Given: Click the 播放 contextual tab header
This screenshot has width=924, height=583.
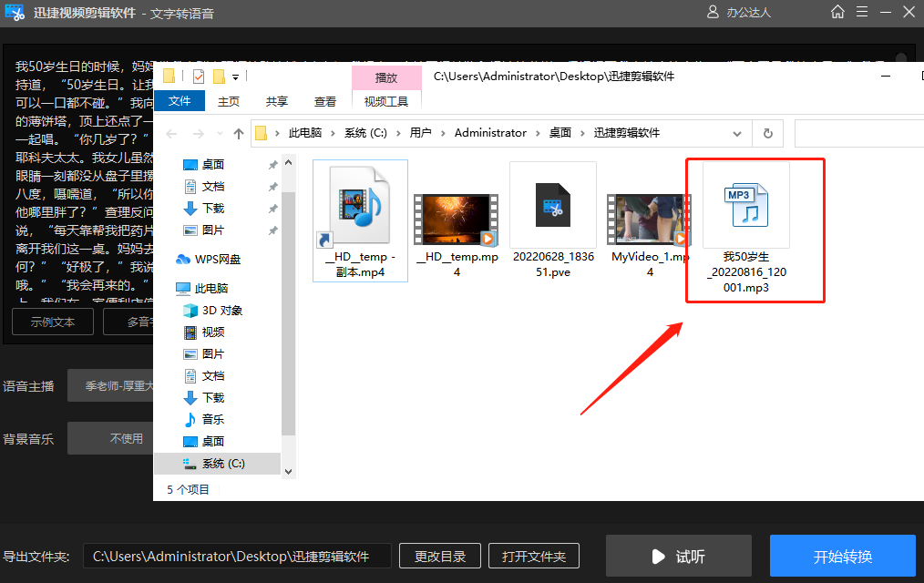Looking at the screenshot, I should pos(386,77).
